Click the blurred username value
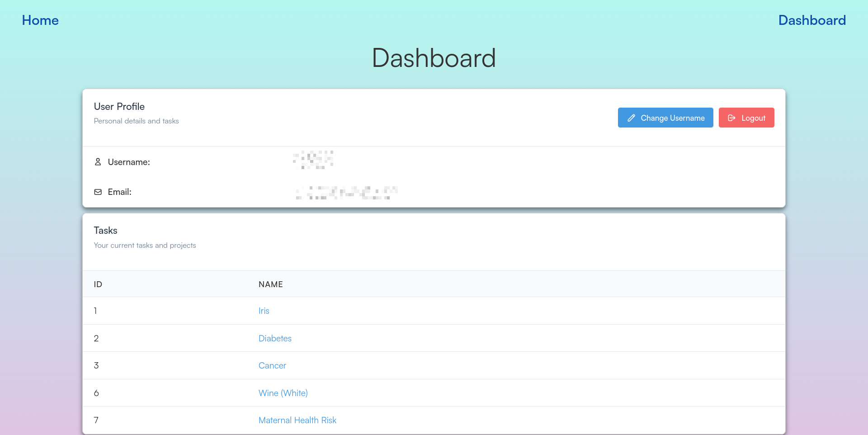Viewport: 868px width, 435px height. pos(313,161)
